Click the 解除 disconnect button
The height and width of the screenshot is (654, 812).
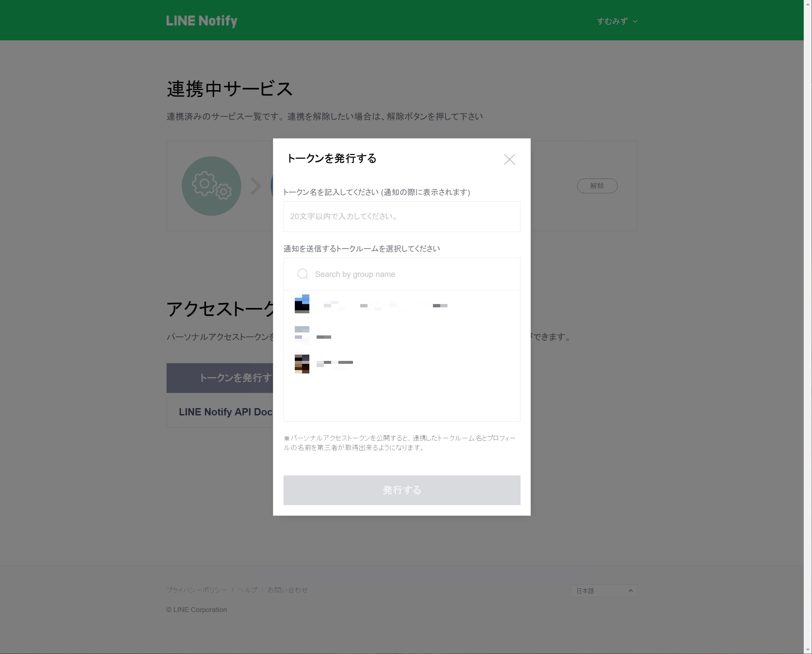coord(597,186)
